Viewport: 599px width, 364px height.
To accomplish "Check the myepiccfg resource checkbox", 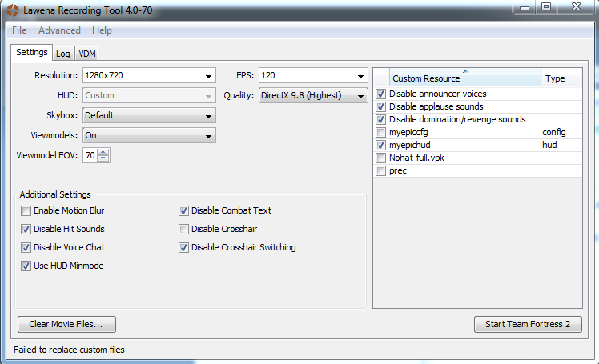I will click(380, 132).
